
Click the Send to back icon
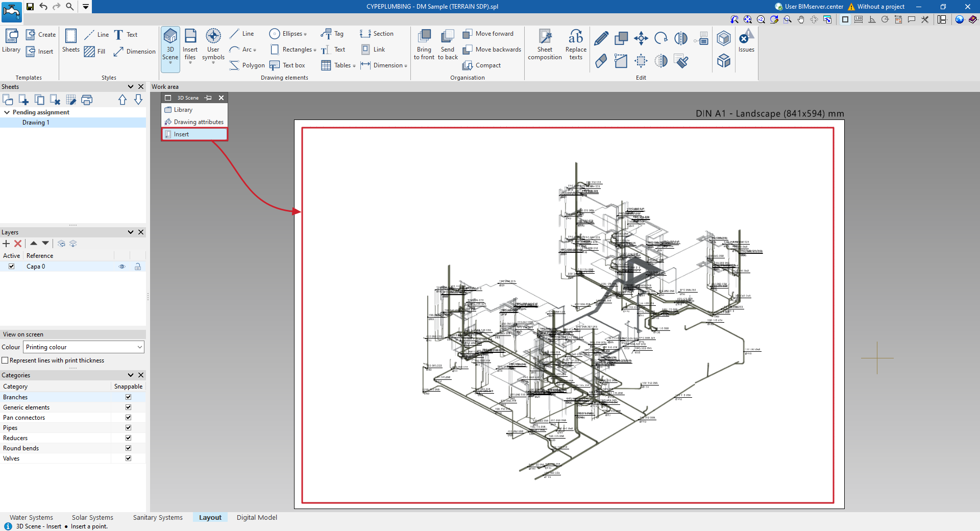[447, 44]
